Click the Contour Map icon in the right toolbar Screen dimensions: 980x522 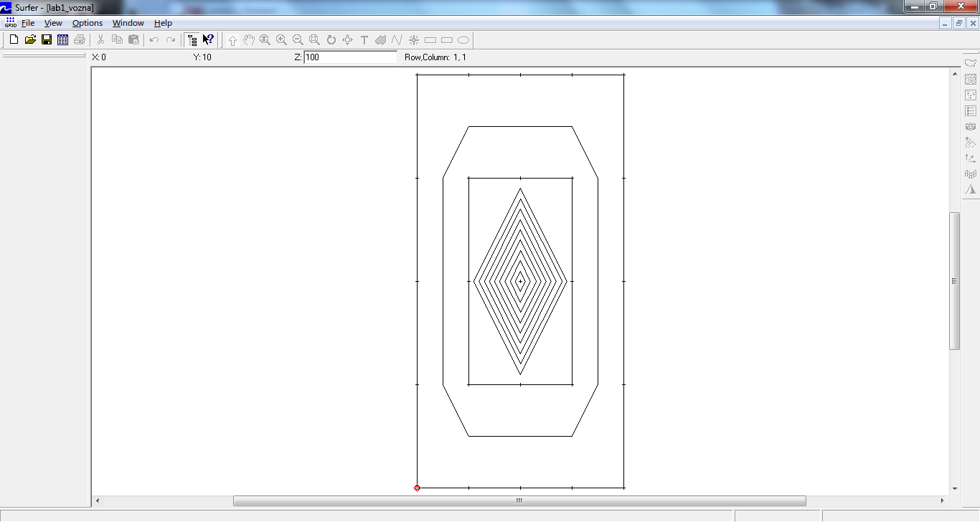(971, 79)
